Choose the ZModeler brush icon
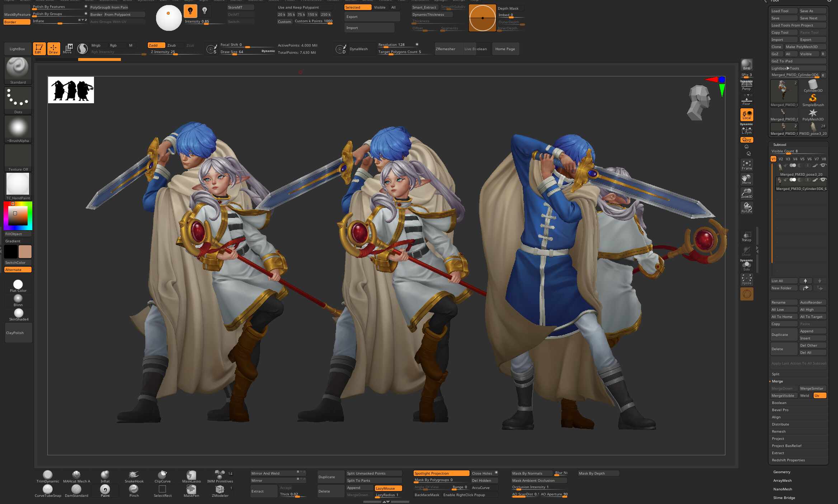The image size is (838, 504). coord(220,490)
